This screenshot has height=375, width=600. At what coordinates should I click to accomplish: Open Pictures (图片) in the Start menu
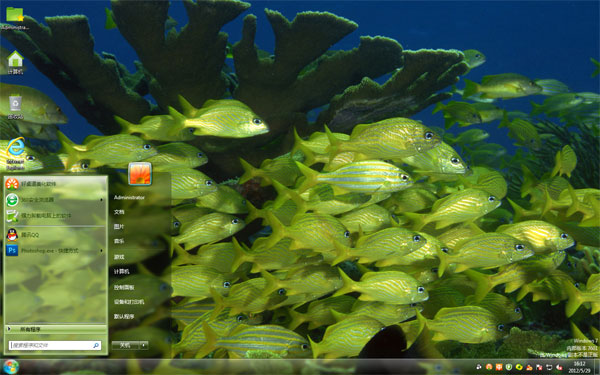(119, 227)
